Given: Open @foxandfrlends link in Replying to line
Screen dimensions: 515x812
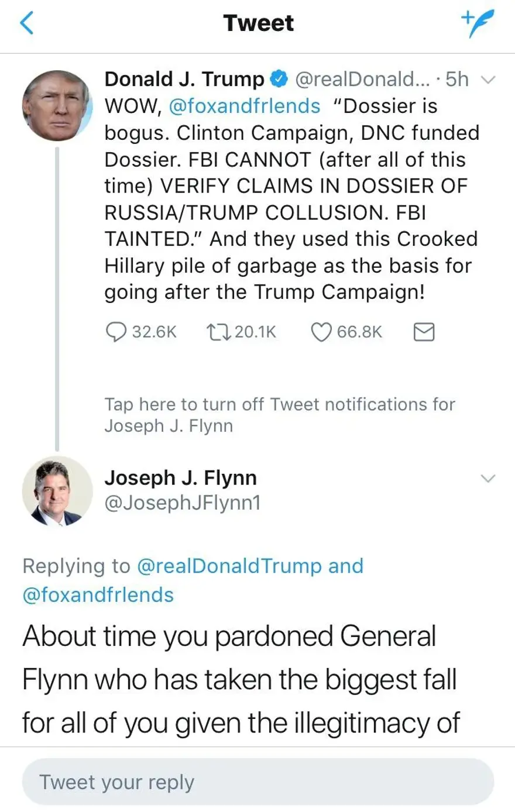Looking at the screenshot, I should pos(98,594).
